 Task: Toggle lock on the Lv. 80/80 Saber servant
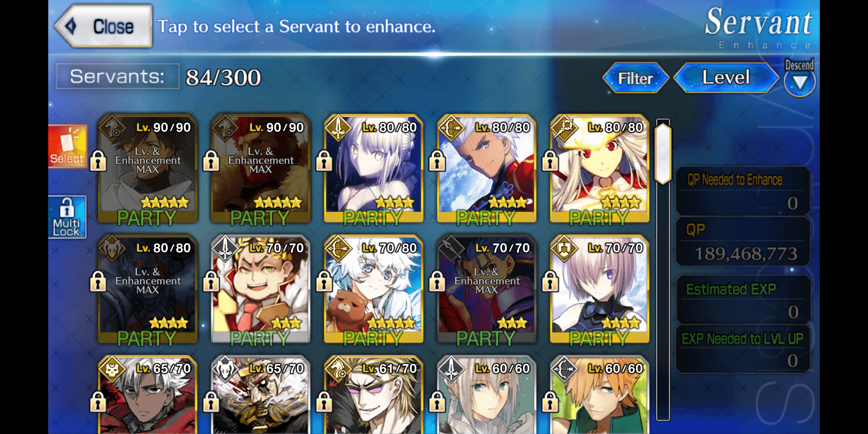[324, 160]
